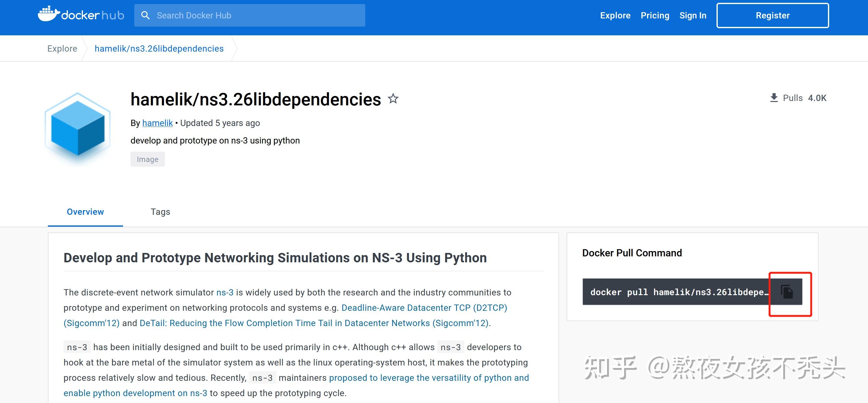Click the Image label badge

click(x=147, y=159)
